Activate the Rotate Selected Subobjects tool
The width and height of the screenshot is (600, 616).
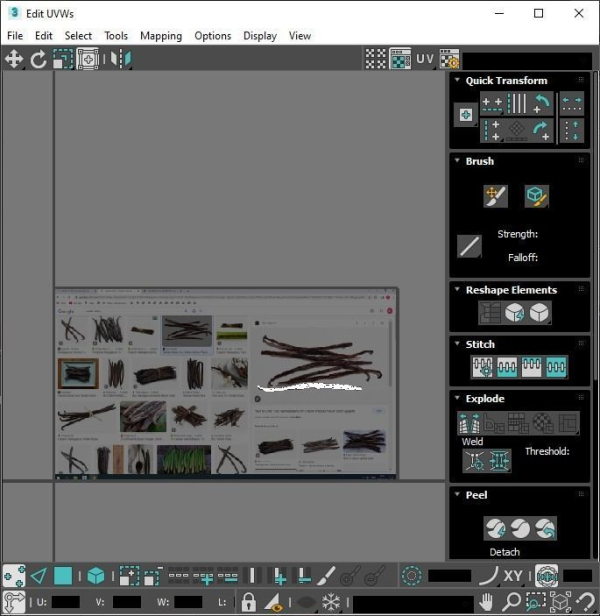click(x=38, y=59)
